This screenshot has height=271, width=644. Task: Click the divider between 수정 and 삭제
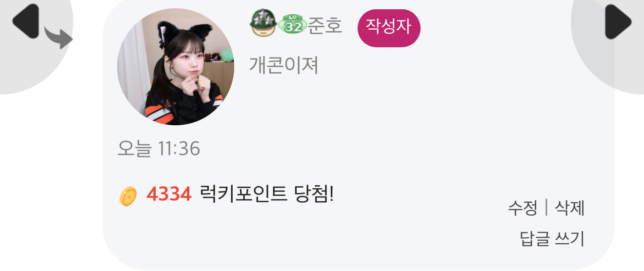tap(546, 208)
